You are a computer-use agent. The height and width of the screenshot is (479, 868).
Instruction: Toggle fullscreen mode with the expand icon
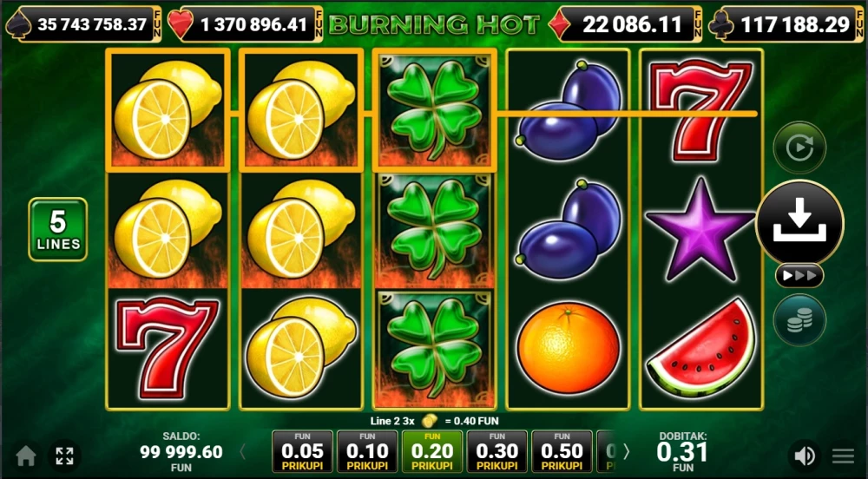pyautogui.click(x=65, y=456)
